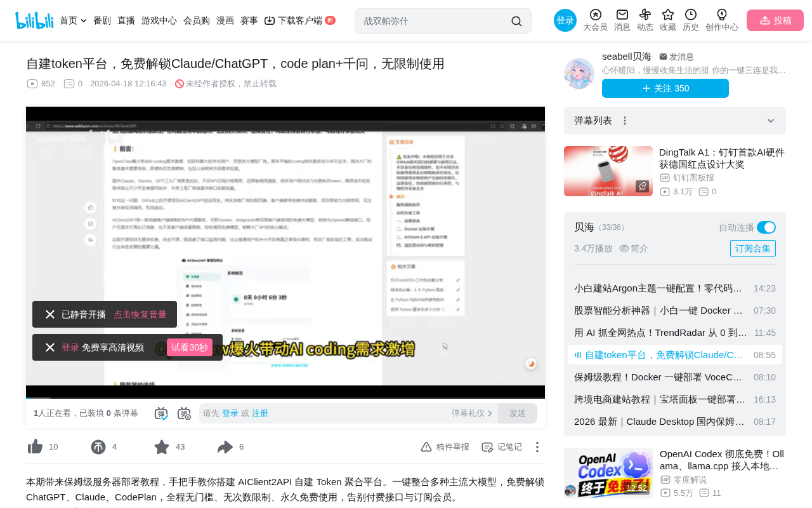Close the muted autoplay notice
Viewport: 812px width, 508px height.
50,314
